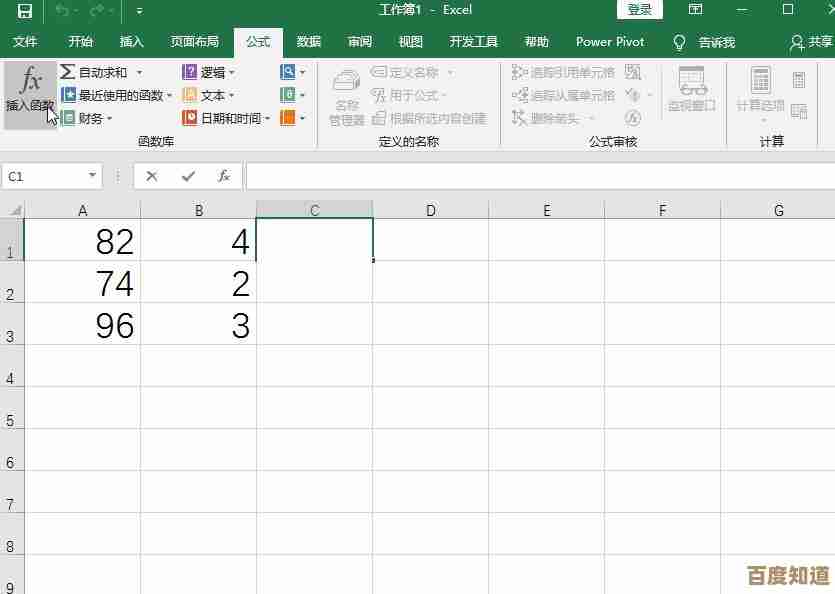
Task: Expand the Logical functions dropdown
Action: [x=210, y=71]
